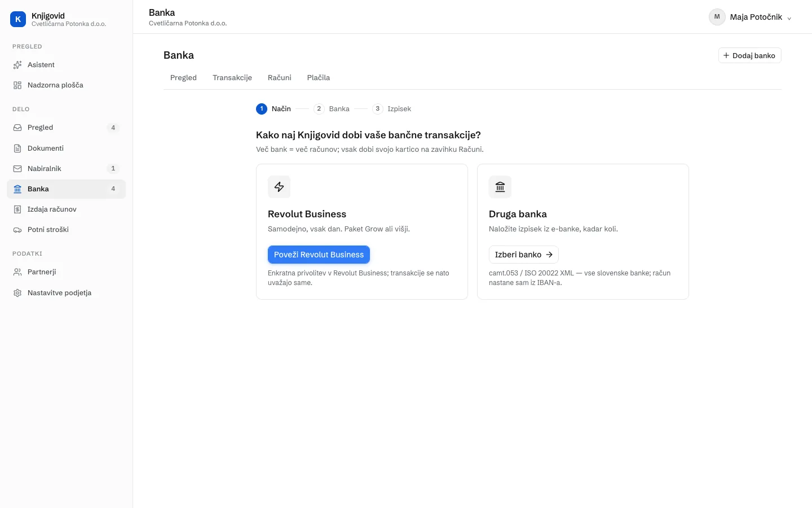Click the Druga banka card title
The image size is (812, 508).
click(518, 214)
